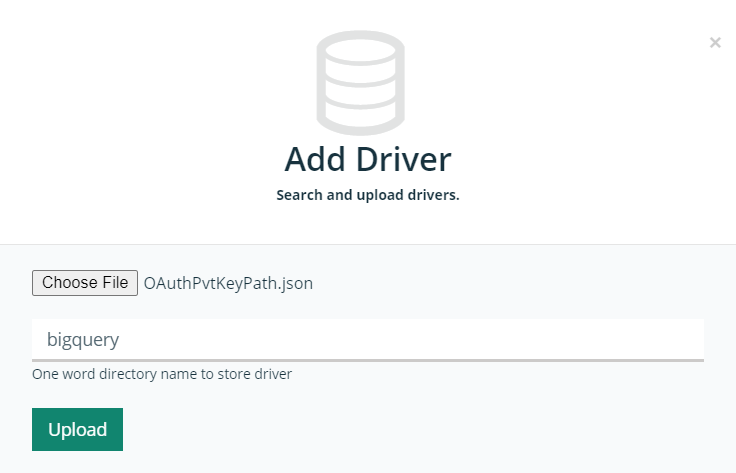
Task: Click the selected JSON file label
Action: [x=228, y=283]
